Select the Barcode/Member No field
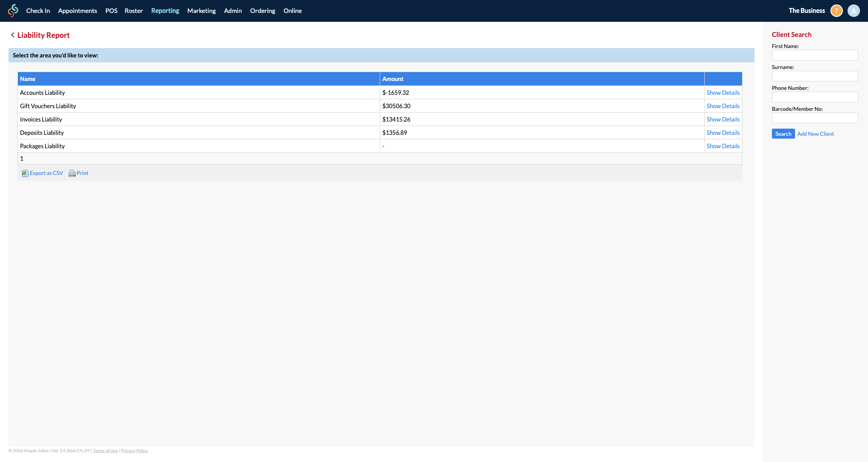The width and height of the screenshot is (868, 462). click(x=815, y=118)
